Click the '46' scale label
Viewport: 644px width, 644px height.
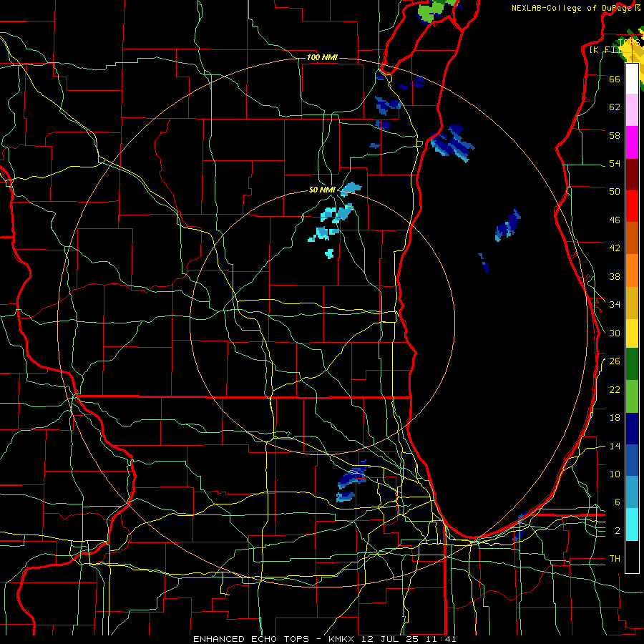point(615,220)
